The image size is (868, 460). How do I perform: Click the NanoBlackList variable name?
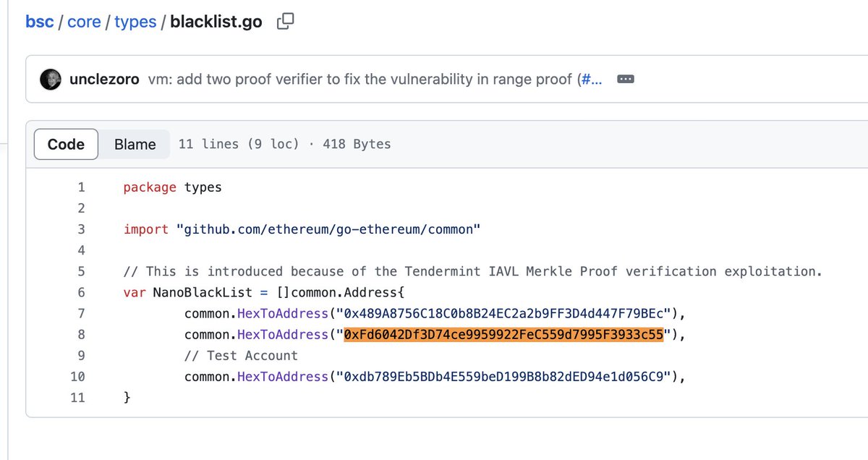(203, 292)
